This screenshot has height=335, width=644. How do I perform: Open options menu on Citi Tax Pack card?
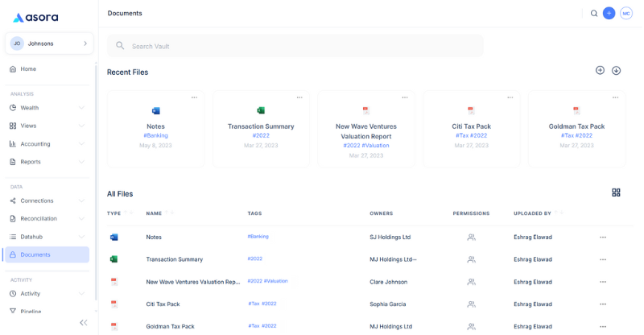pyautogui.click(x=510, y=97)
